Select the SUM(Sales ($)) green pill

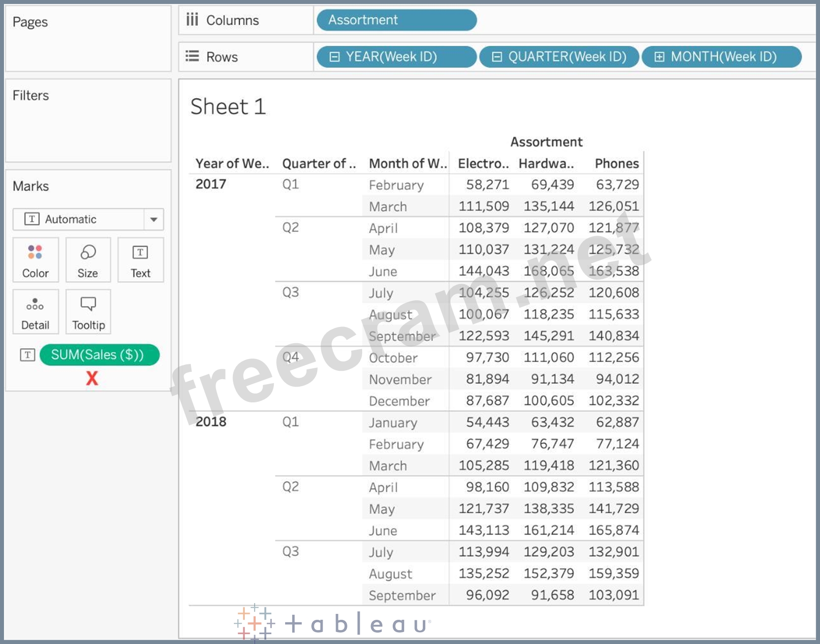tap(99, 355)
